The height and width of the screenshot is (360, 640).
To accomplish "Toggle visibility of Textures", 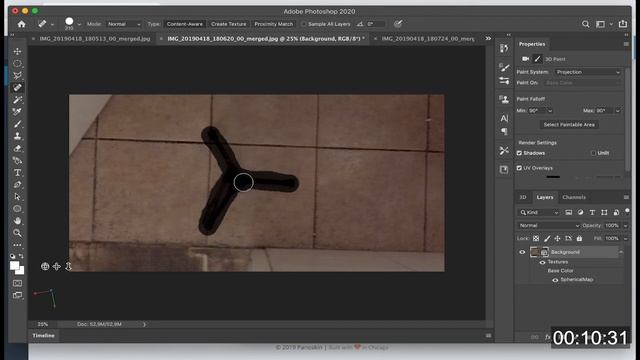I will coord(542,262).
